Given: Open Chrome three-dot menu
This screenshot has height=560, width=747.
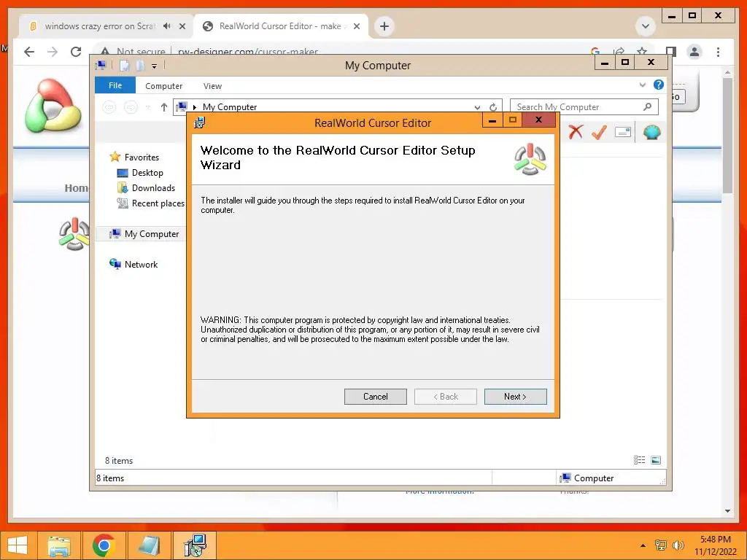Looking at the screenshot, I should pos(718,52).
